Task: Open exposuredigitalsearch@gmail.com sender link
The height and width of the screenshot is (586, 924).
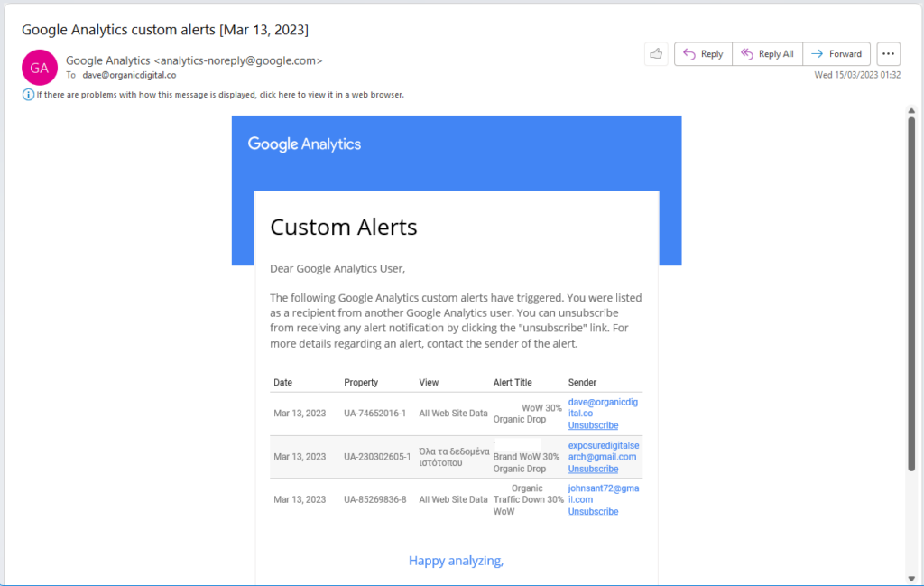Action: pyautogui.click(x=603, y=451)
